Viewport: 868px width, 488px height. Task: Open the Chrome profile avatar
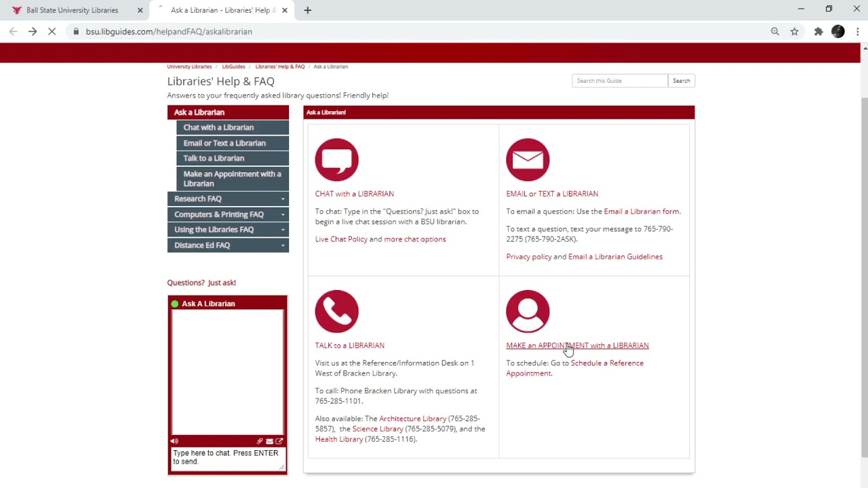(x=838, y=31)
